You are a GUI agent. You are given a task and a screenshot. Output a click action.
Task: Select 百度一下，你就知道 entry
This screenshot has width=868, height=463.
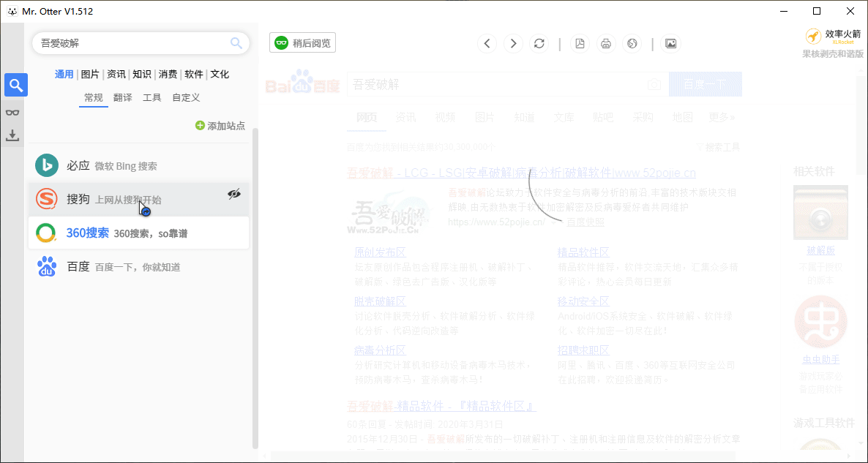pos(138,267)
